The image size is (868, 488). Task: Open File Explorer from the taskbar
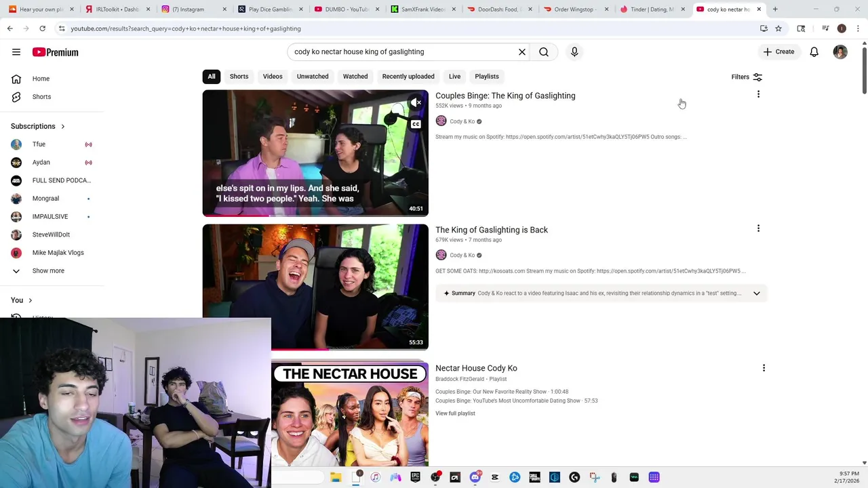pyautogui.click(x=336, y=477)
